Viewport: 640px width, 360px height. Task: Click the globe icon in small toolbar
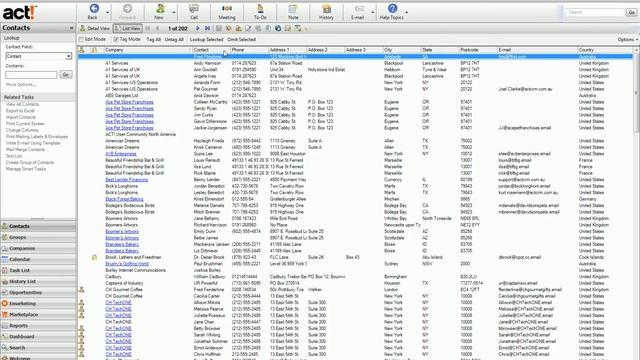point(278,28)
